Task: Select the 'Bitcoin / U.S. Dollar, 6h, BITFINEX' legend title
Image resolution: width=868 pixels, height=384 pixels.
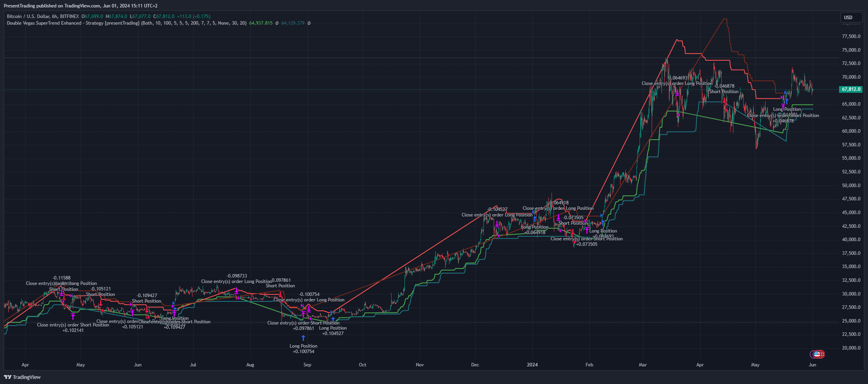Action: click(x=43, y=16)
